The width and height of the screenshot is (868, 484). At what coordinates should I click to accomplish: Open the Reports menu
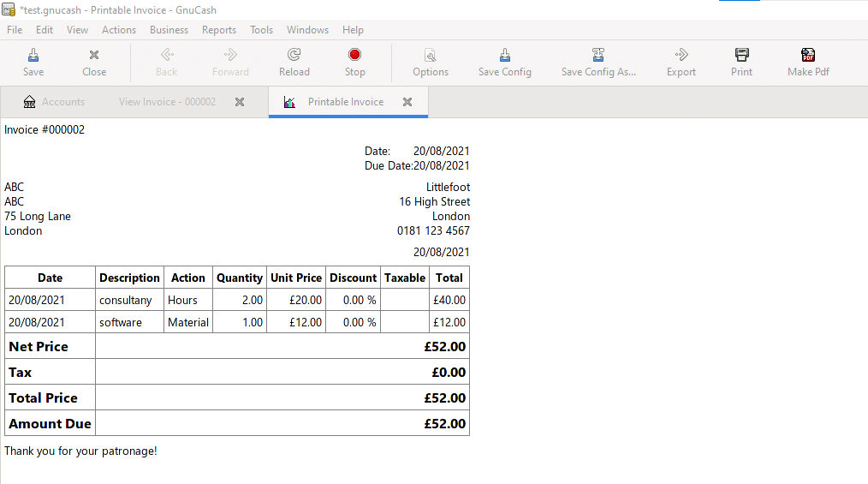click(x=219, y=30)
